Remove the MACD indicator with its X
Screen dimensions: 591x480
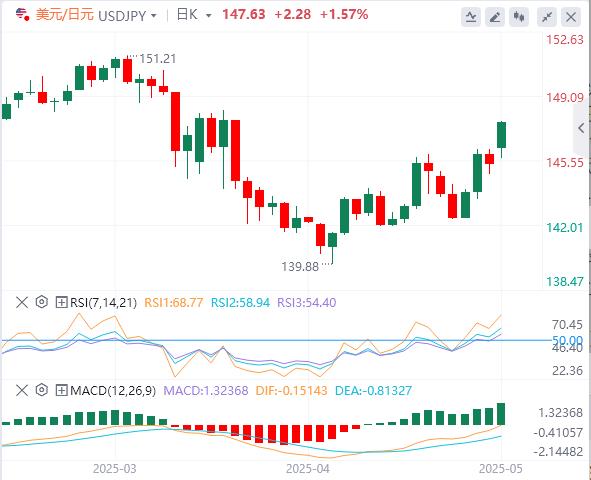point(22,390)
